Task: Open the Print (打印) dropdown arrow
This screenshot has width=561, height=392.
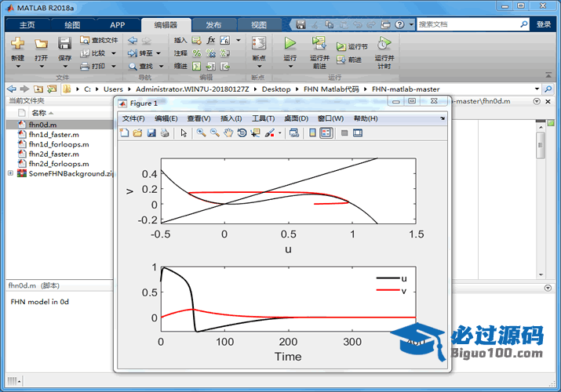Action: point(114,66)
